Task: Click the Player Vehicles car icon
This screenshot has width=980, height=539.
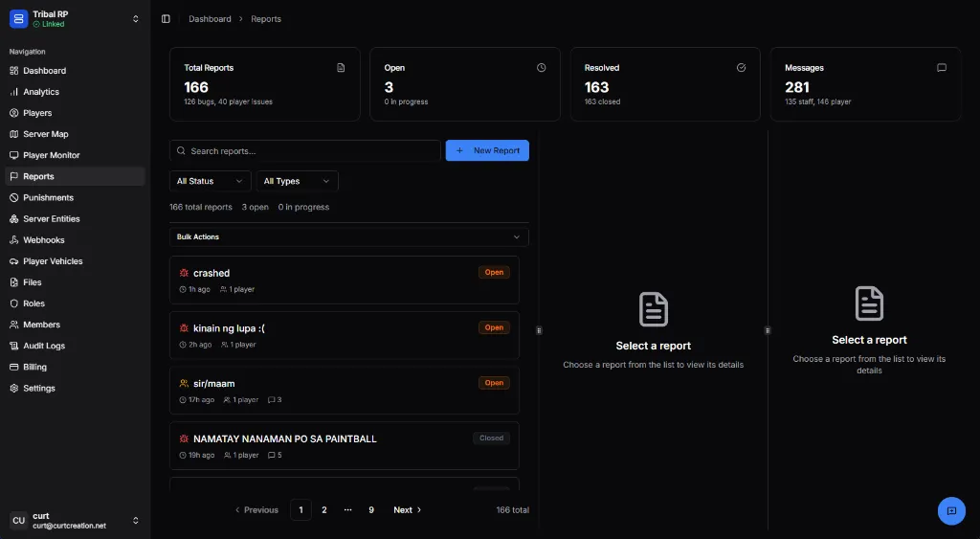Action: (13, 261)
